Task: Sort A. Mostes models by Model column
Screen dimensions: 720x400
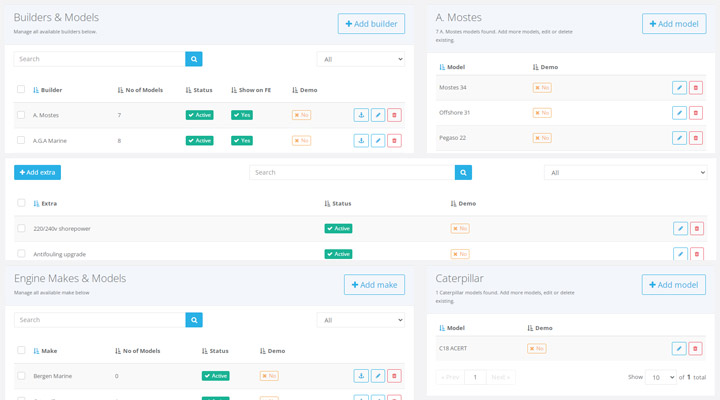Action: click(x=452, y=67)
